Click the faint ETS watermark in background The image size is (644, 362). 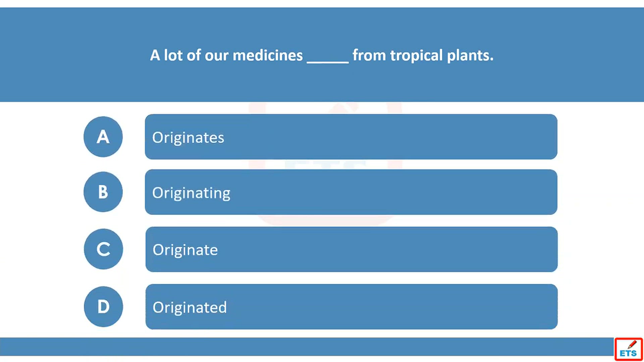click(325, 164)
